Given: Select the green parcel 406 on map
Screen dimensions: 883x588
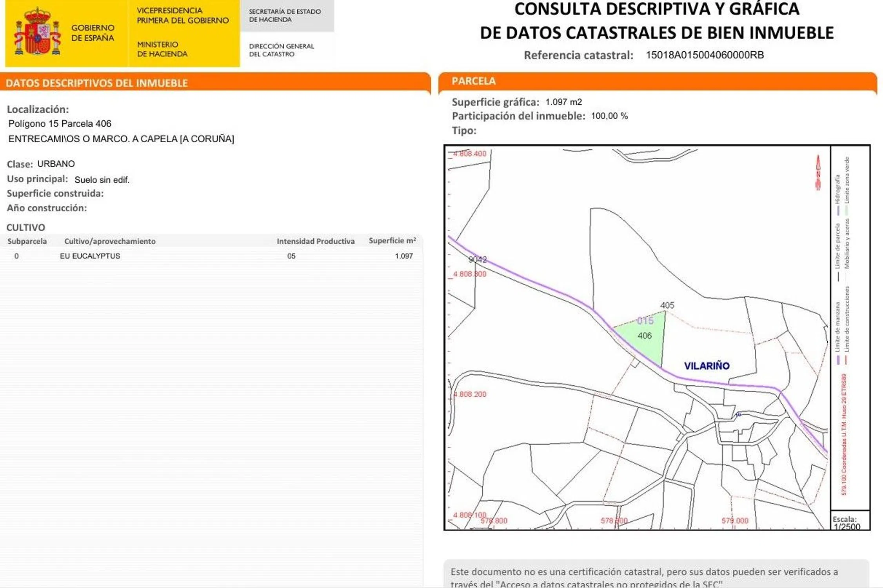Looking at the screenshot, I should pos(647,342).
